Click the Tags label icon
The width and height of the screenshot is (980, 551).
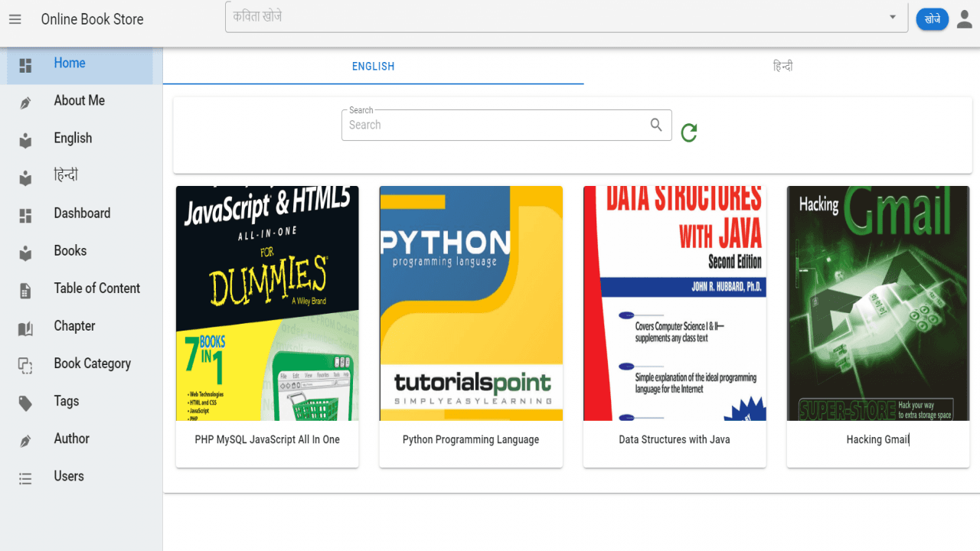click(25, 403)
